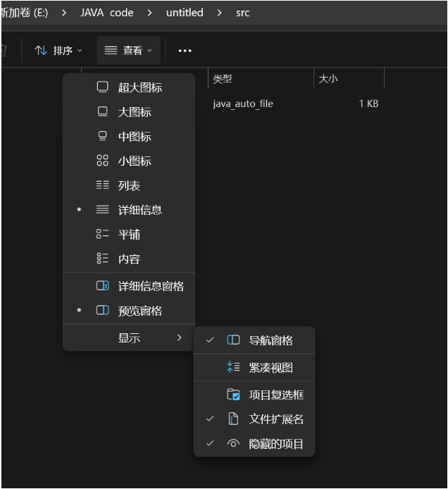Click the 详细信息 lines icon
448x489 pixels.
[x=103, y=209]
